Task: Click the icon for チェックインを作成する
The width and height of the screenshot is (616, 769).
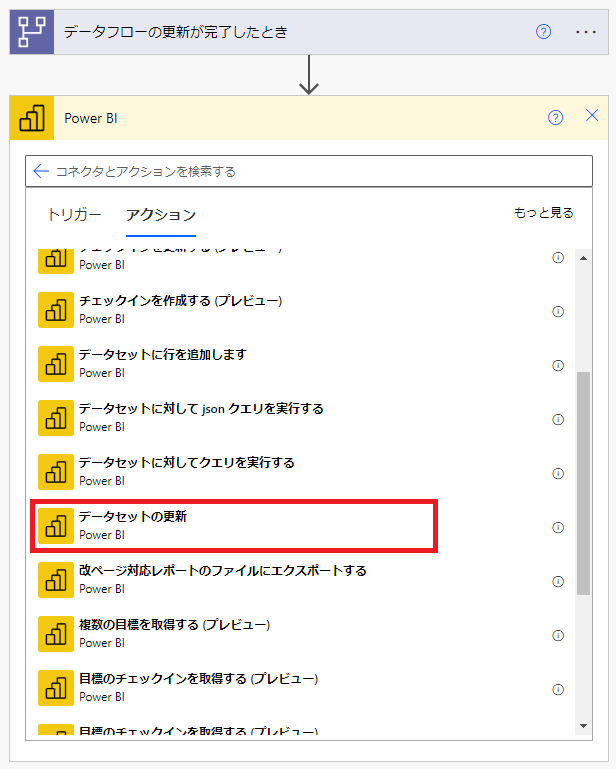Action: pos(56,310)
